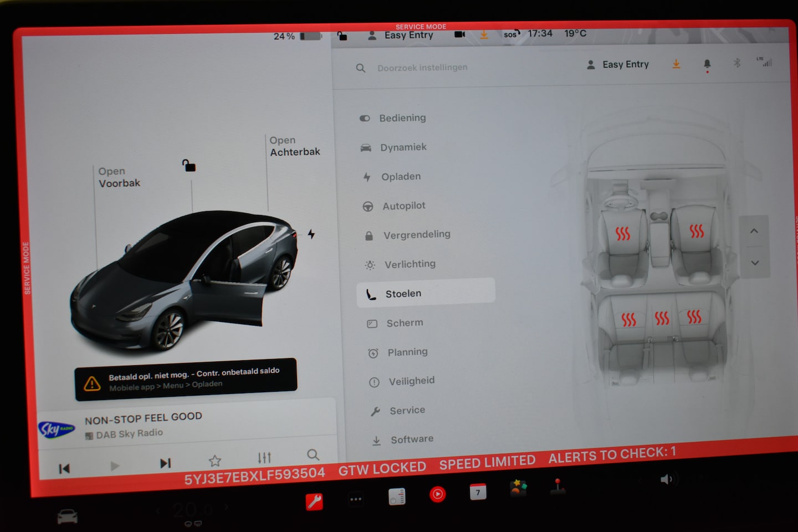This screenshot has height=532, width=798.
Task: Tap the 17:34 clock
Action: (540, 33)
